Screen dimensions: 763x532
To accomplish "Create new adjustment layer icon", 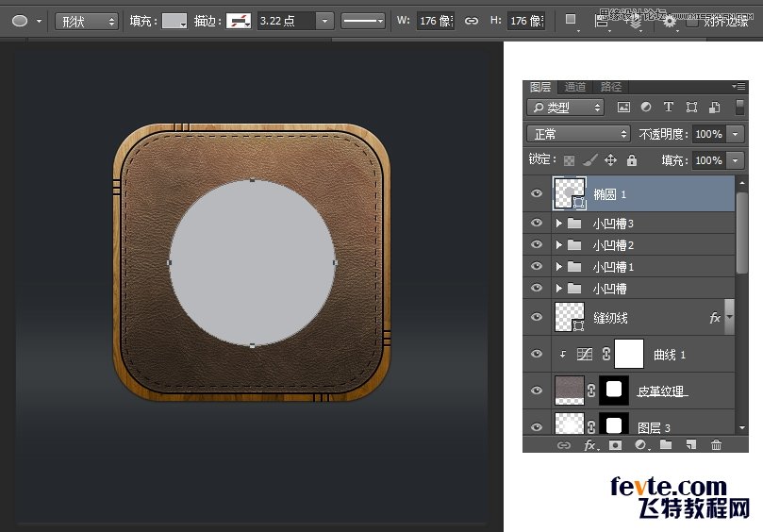I will [641, 445].
